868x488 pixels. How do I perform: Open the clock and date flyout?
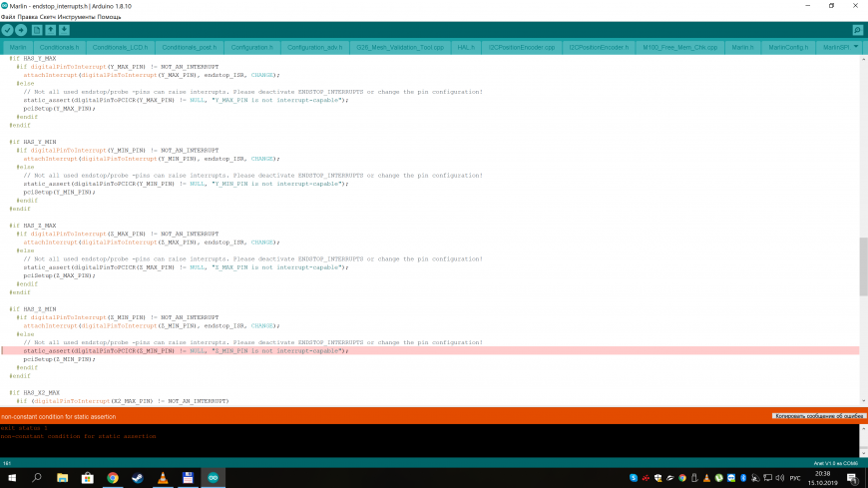(823, 478)
